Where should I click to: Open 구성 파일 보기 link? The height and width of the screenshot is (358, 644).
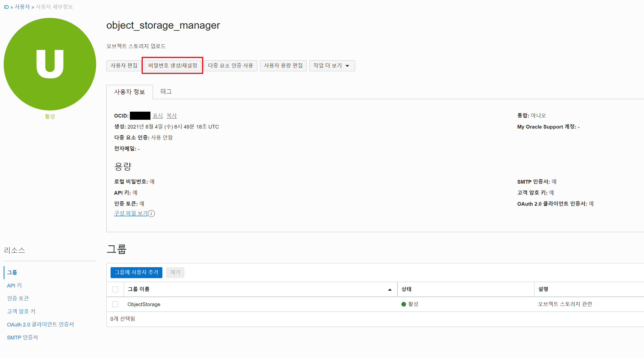(131, 213)
